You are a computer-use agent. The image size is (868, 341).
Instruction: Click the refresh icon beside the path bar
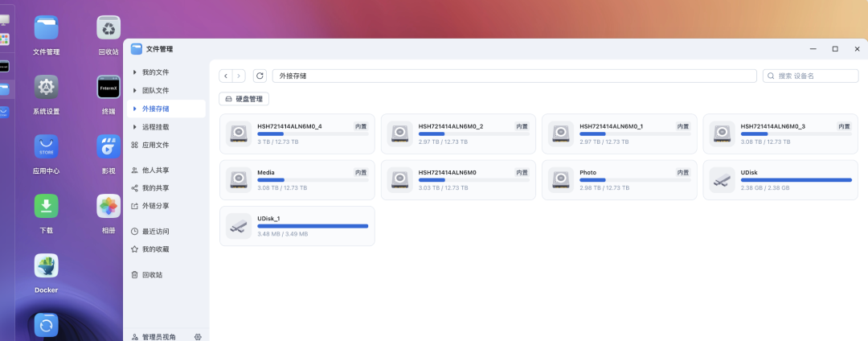(x=260, y=76)
